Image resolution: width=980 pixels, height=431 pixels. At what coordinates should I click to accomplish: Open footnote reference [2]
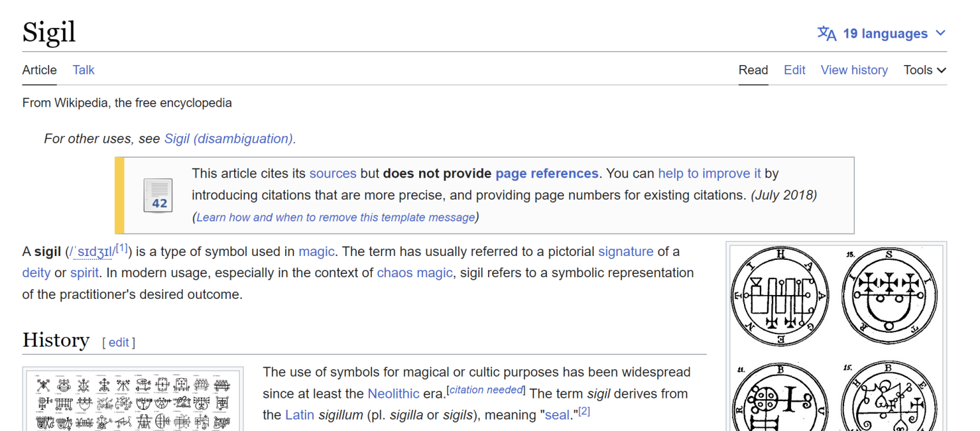point(584,411)
